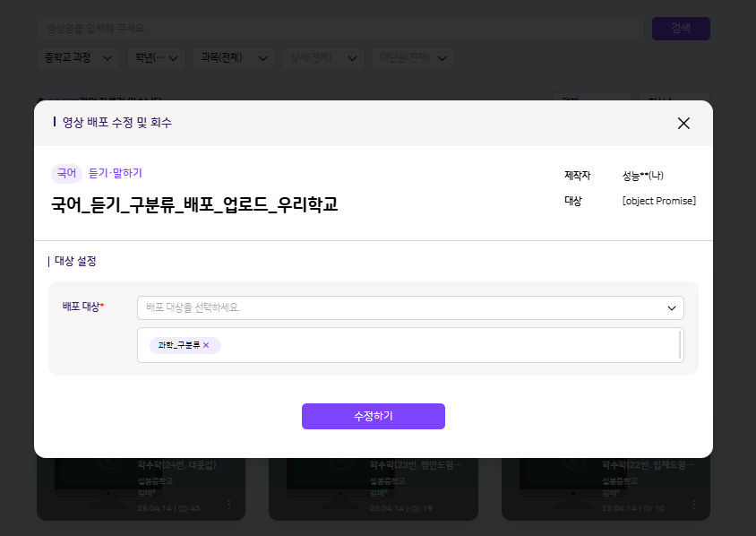Expand the 중학교 과정 dropdown
Viewport: 756px width, 536px height.
80,58
